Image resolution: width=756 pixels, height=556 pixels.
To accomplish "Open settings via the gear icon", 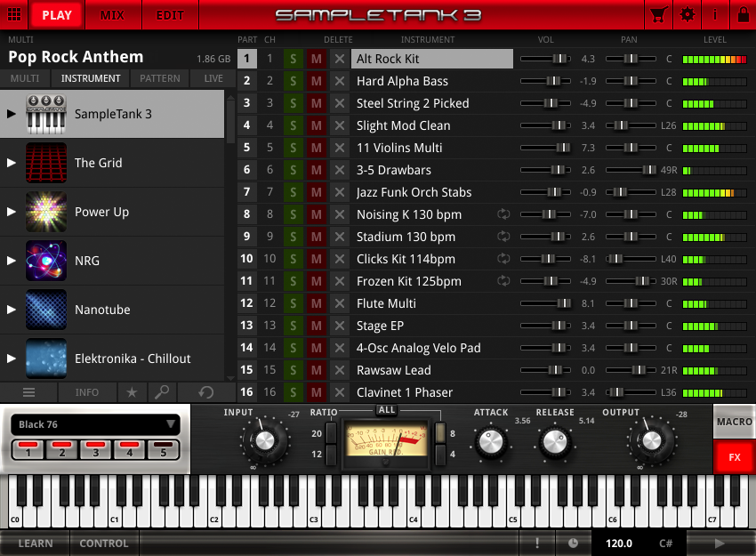I will pyautogui.click(x=688, y=15).
